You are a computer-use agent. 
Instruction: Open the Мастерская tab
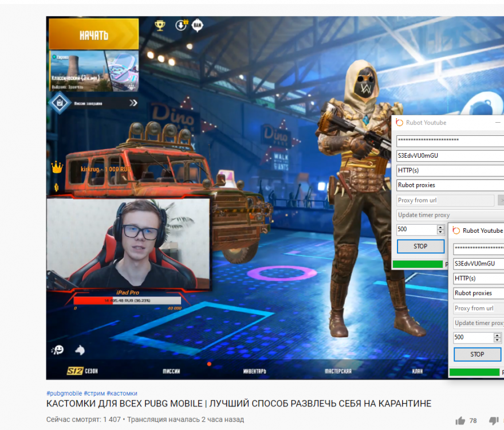[x=338, y=371]
